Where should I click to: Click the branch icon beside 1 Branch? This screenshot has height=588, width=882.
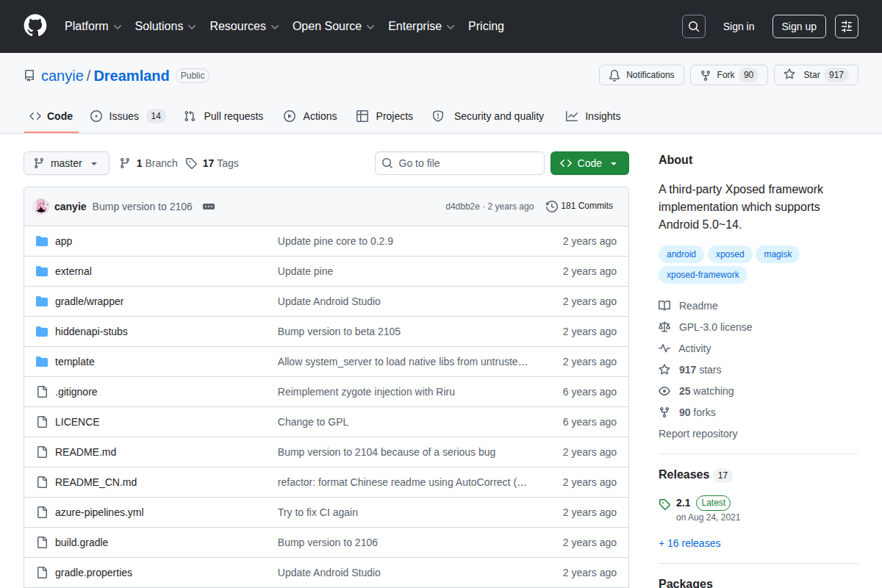coord(125,163)
